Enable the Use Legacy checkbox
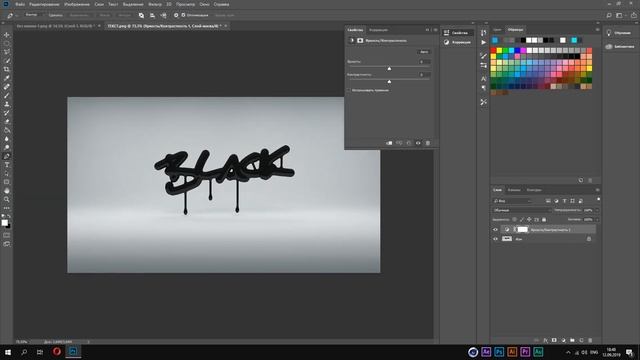640x360 pixels. click(x=349, y=90)
